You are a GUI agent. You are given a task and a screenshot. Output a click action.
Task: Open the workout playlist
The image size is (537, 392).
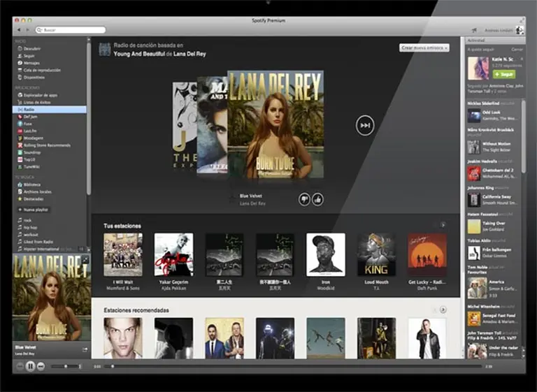tap(31, 235)
